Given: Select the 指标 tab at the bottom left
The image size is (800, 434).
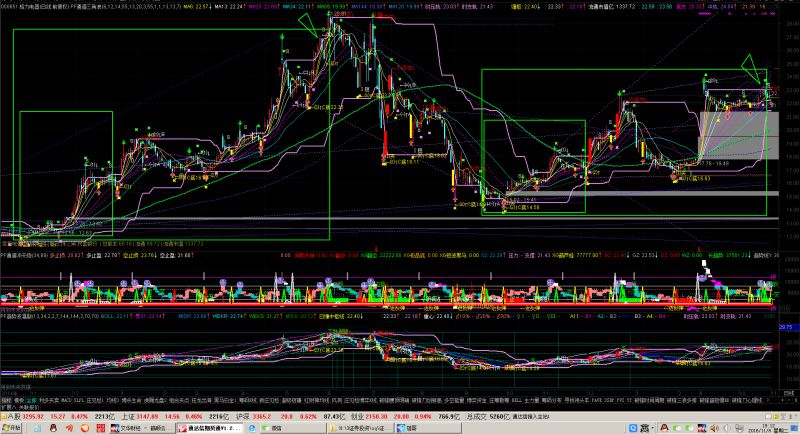Looking at the screenshot, I should 6,398.
